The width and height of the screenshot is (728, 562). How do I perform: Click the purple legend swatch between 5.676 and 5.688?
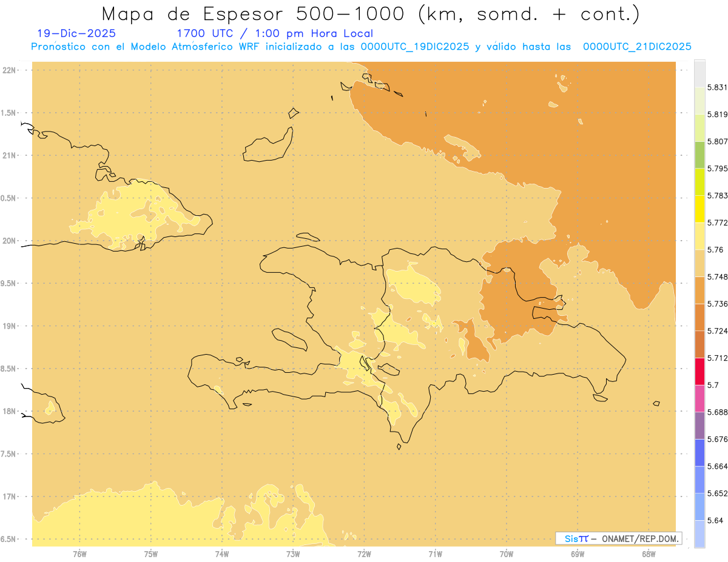(699, 426)
